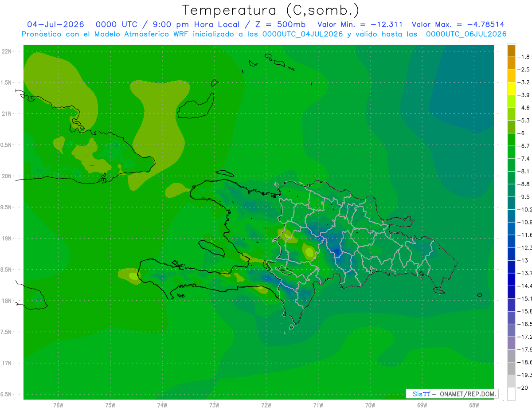This screenshot has width=532, height=411.
Task: Click the 'Valor Min. = -12.311' value
Action: pyautogui.click(x=360, y=24)
